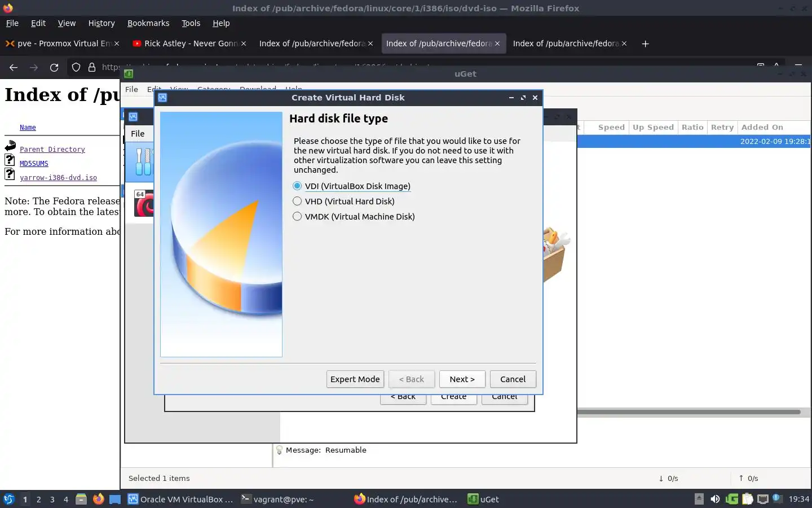The height and width of the screenshot is (508, 812).
Task: Click uGet horizontal scrollbar
Action: pos(689,412)
